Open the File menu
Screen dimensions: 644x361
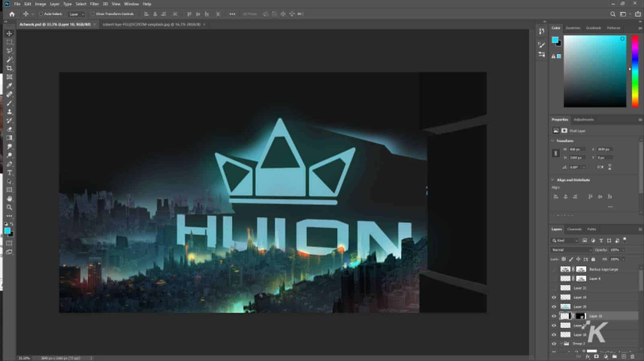point(17,4)
